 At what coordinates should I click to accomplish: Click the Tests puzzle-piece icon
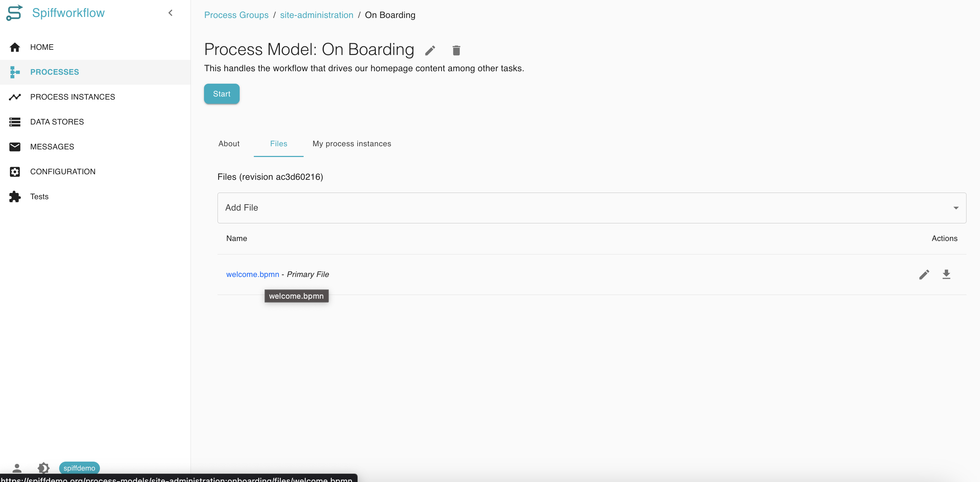pyautogui.click(x=15, y=197)
